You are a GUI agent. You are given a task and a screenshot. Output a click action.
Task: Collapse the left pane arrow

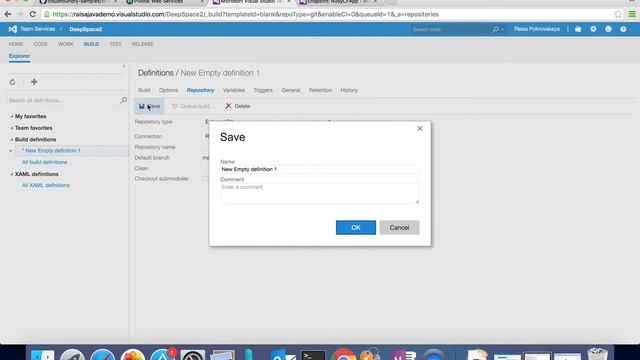(124, 66)
